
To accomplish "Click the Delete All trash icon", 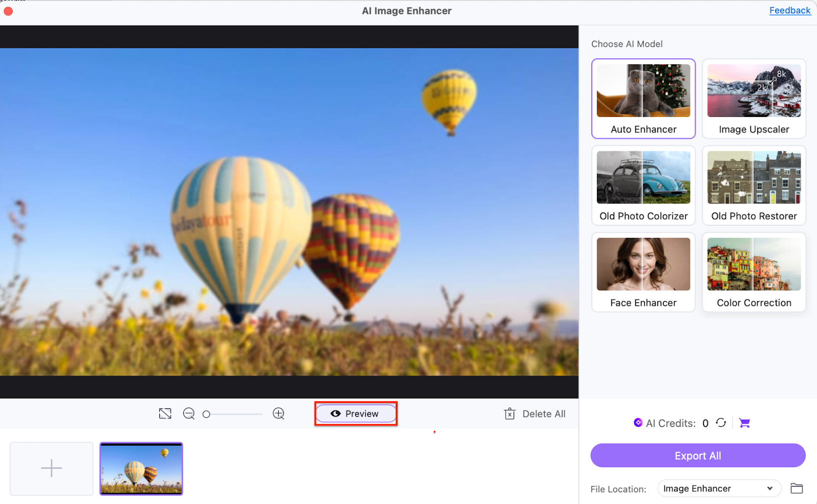I will tap(510, 414).
